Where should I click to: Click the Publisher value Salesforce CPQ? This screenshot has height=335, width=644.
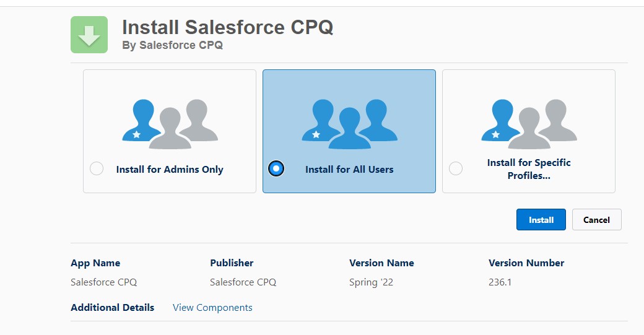[x=243, y=282]
